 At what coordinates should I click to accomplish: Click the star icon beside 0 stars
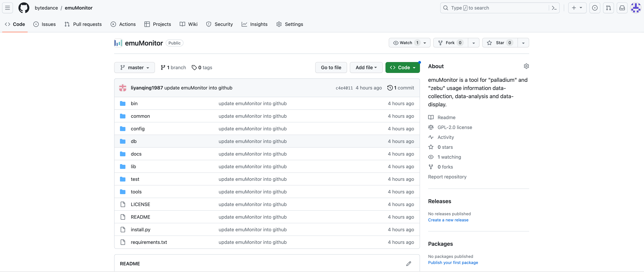coord(431,147)
